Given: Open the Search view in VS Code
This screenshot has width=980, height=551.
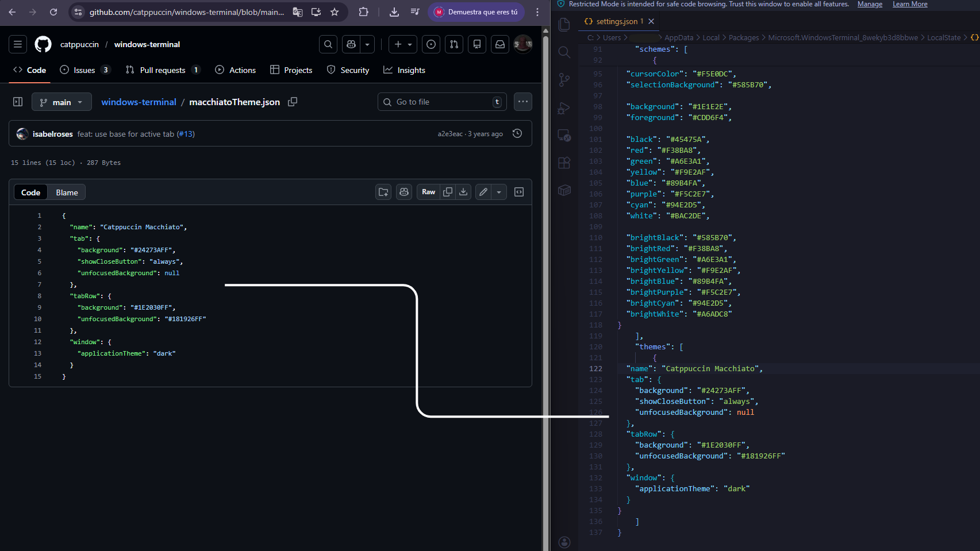Looking at the screenshot, I should click(x=564, y=52).
